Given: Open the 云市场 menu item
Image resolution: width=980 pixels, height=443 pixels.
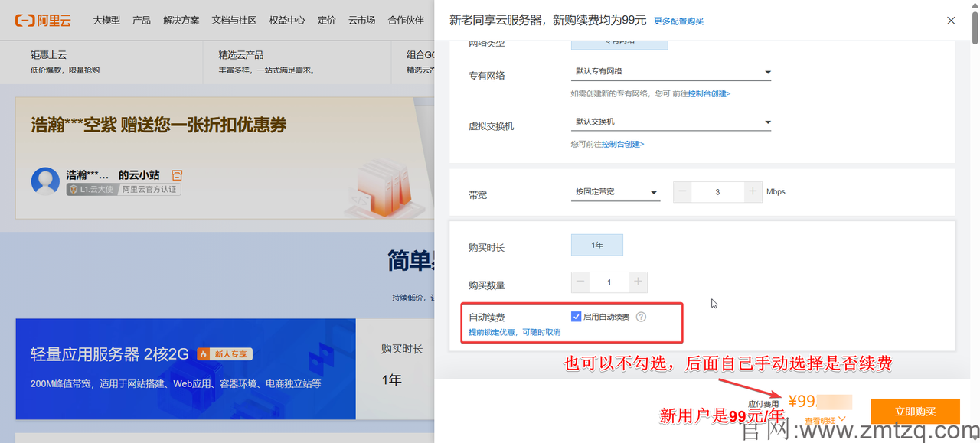Looking at the screenshot, I should pyautogui.click(x=361, y=21).
